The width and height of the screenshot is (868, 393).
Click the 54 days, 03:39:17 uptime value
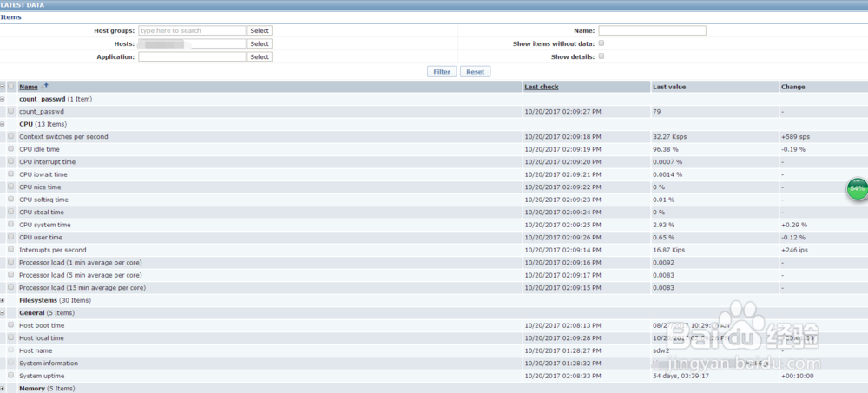point(681,376)
